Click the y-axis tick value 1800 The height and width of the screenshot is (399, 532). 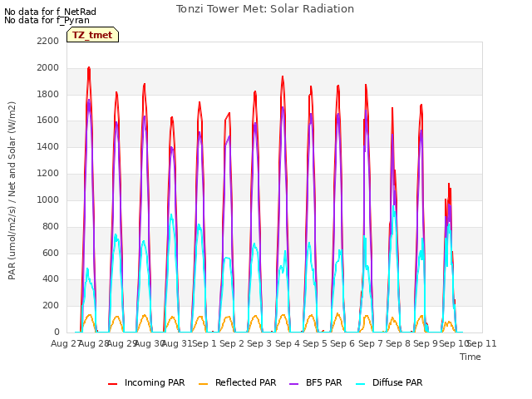48,94
